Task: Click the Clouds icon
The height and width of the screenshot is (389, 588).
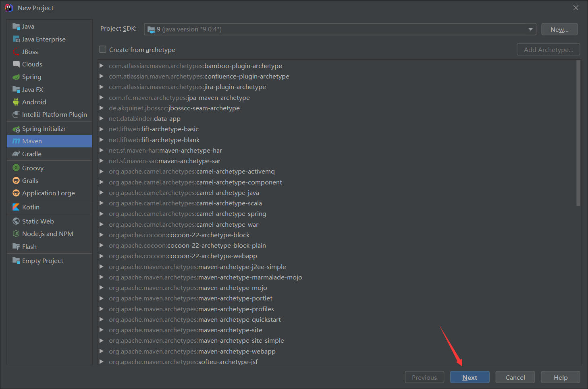Action: point(16,64)
